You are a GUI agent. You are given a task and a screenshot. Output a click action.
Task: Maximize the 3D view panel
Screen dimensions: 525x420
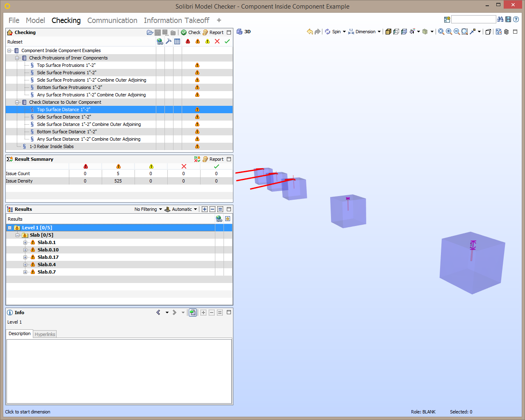(x=516, y=32)
